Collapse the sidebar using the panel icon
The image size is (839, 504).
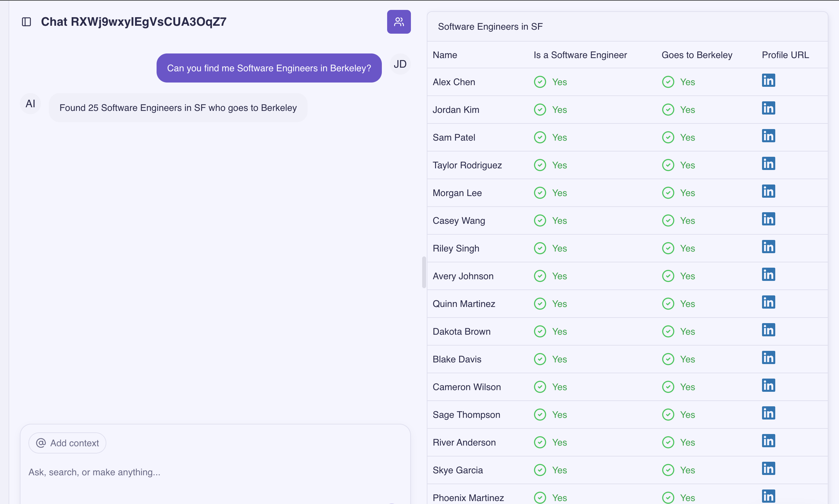click(x=26, y=22)
